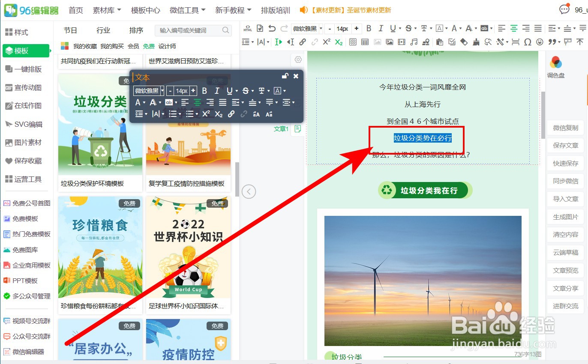Click the format brush icon
The image size is (588, 364).
476,42
